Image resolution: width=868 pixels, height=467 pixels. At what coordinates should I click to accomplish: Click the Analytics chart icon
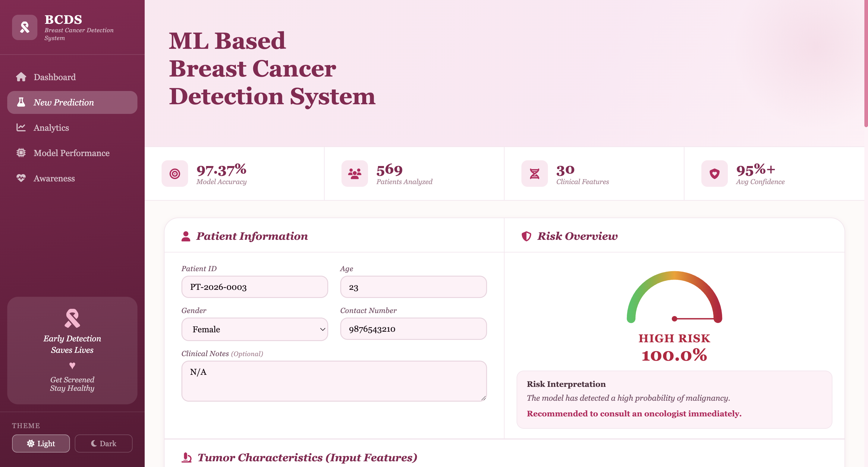tap(21, 127)
